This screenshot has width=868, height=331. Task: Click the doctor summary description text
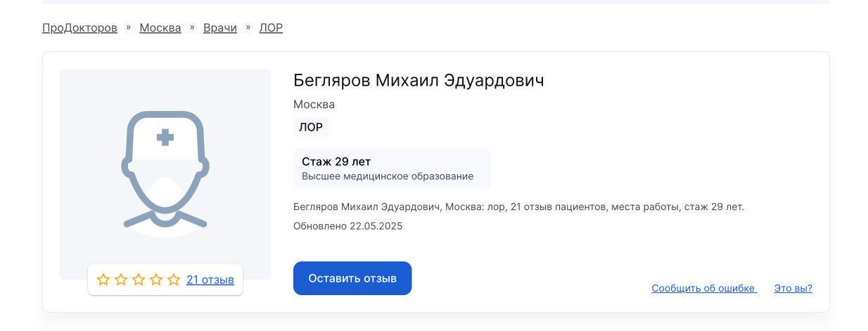pos(518,207)
